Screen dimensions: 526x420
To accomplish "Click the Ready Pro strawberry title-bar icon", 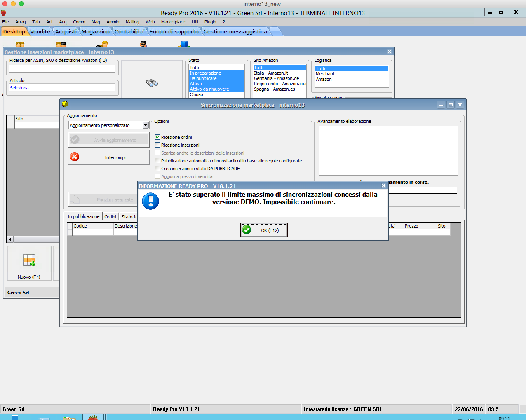I will click(x=4, y=13).
